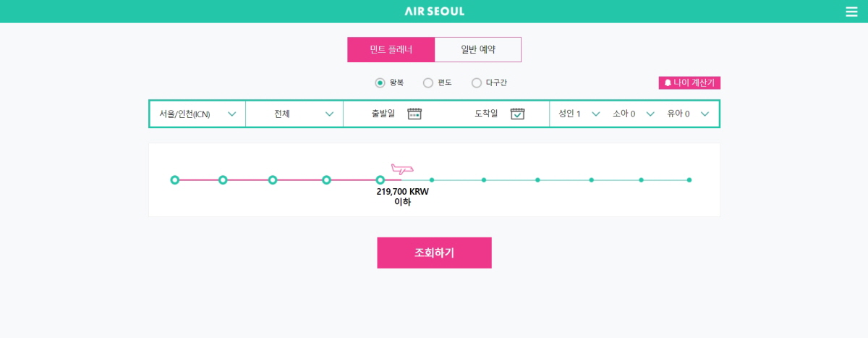Click the first point on price slider

pos(174,179)
